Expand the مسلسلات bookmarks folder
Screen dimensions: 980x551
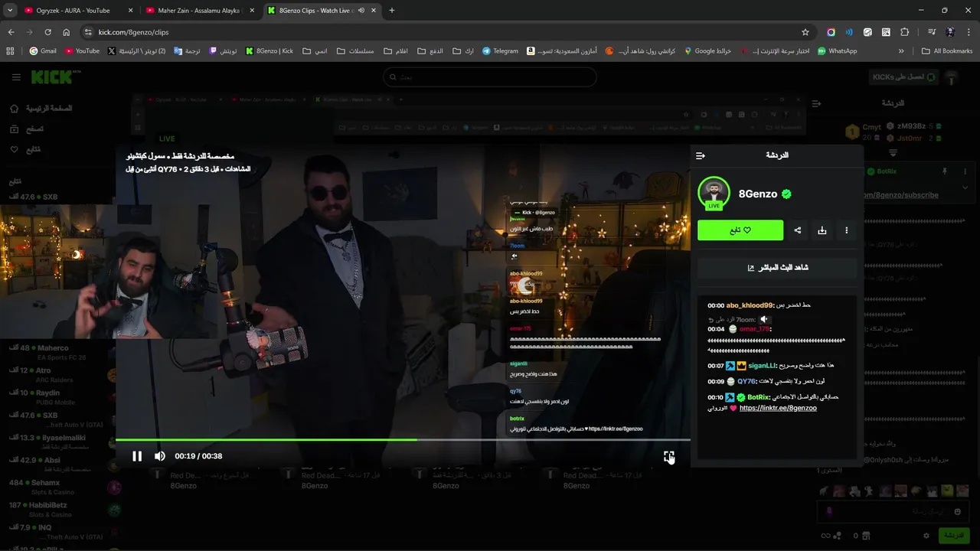(x=355, y=51)
